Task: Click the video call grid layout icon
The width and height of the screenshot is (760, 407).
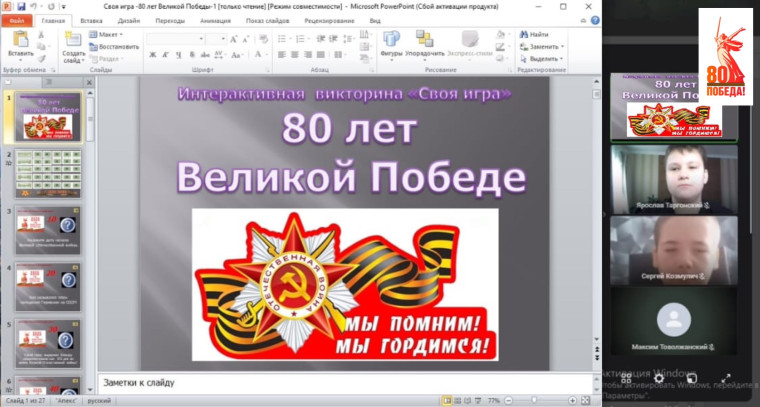Action: click(626, 378)
